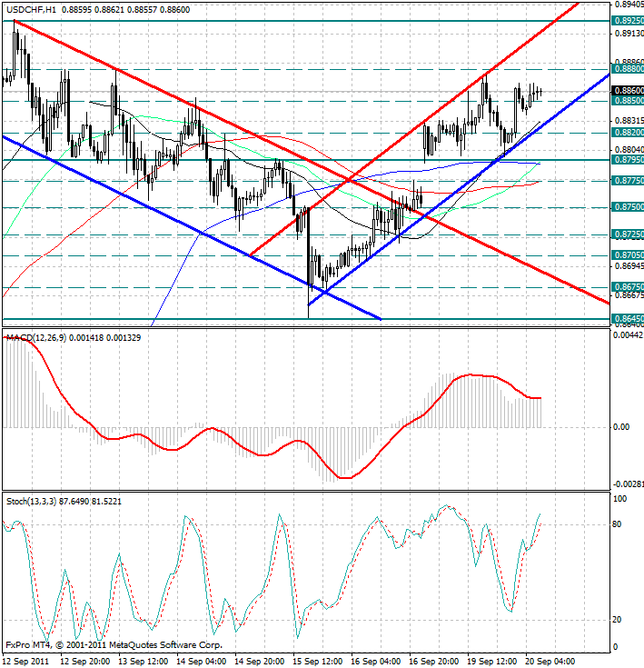Image resolution: width=644 pixels, height=668 pixels.
Task: Click the Stochastic 20 level label
Action: [x=617, y=620]
